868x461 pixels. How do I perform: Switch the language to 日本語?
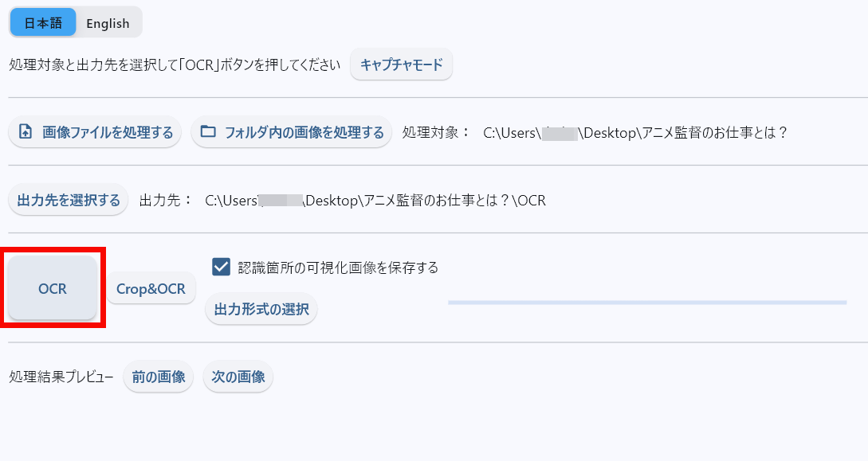[x=43, y=23]
